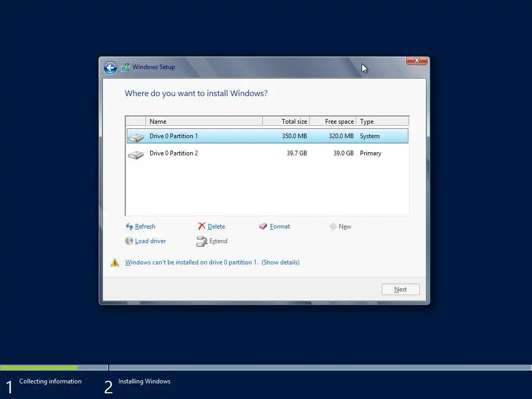
Task: Click the Refresh arrows icon
Action: click(129, 227)
